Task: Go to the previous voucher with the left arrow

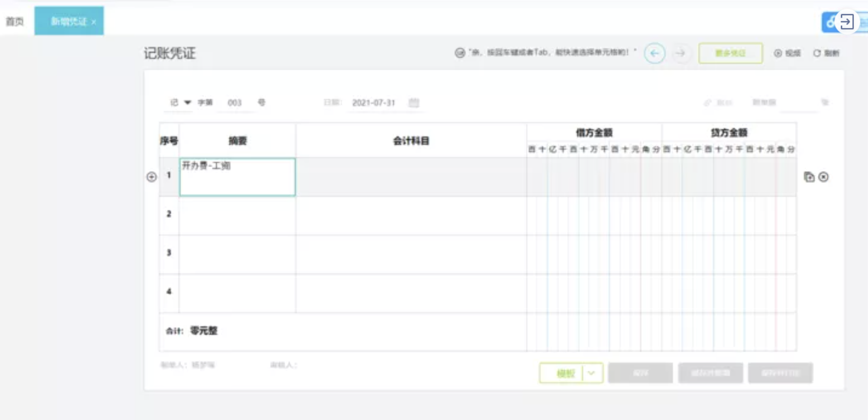Action: tap(654, 53)
